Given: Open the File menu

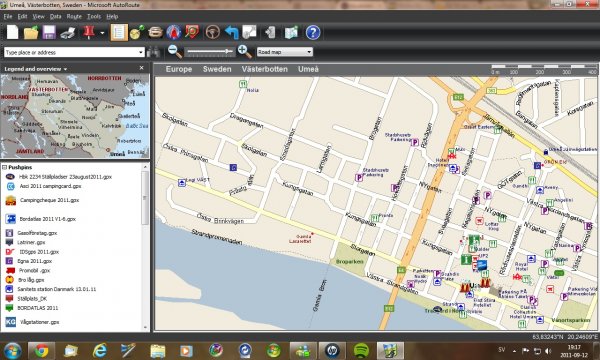Looking at the screenshot, I should click(8, 16).
